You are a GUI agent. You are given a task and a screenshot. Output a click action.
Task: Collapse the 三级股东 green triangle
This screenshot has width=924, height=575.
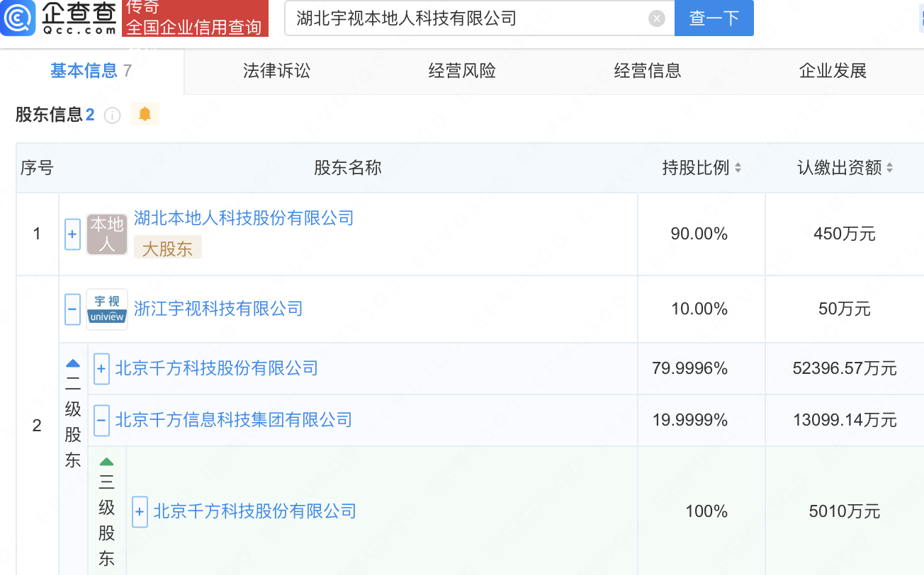(x=106, y=462)
